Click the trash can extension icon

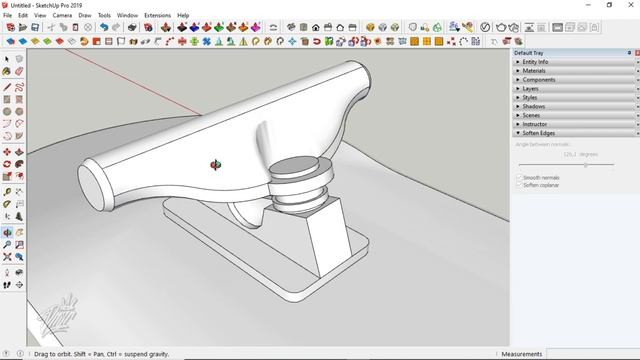pos(304,41)
